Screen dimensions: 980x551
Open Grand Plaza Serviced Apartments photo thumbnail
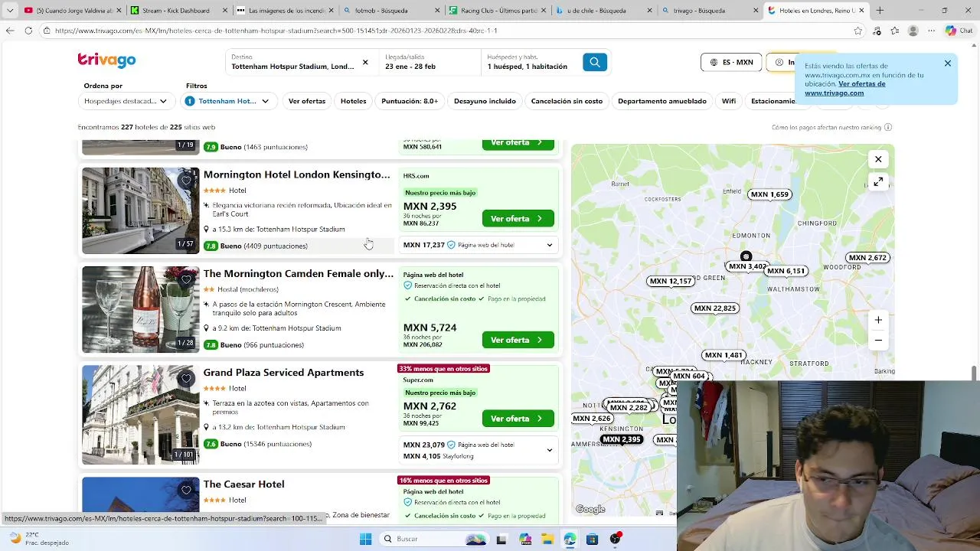tap(141, 415)
